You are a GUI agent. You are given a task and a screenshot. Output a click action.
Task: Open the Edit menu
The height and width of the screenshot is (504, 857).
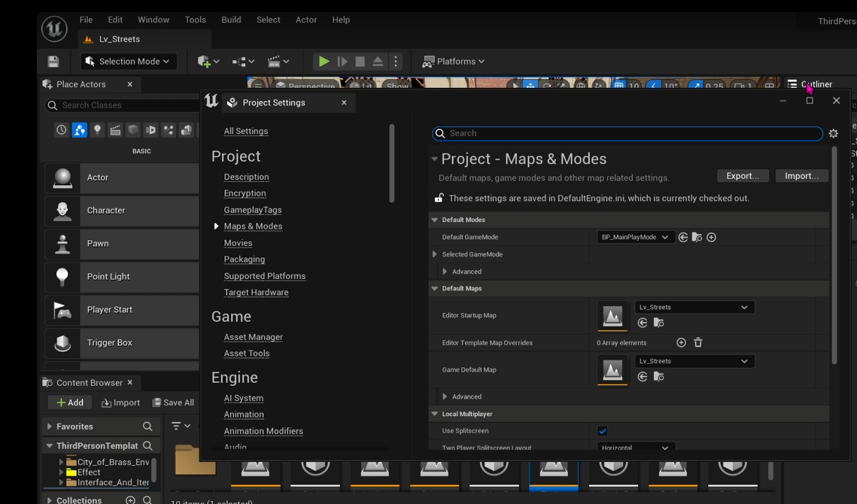115,20
